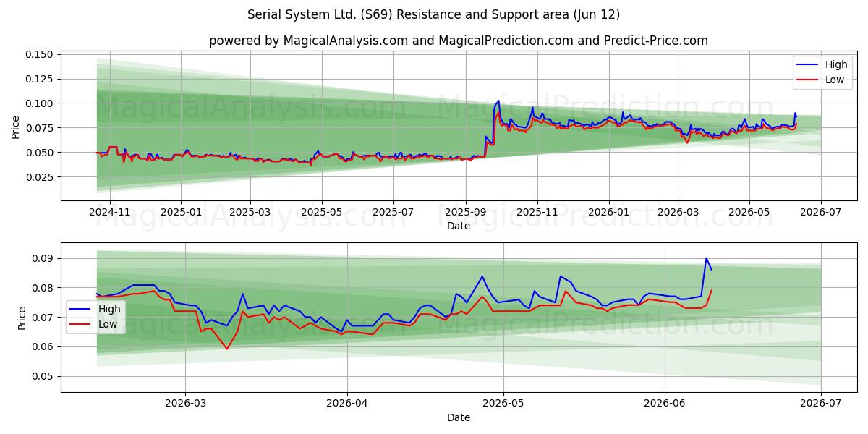868x434 pixels.
Task: Click the '2026-06' tick label on bottom chart
Action: [664, 404]
